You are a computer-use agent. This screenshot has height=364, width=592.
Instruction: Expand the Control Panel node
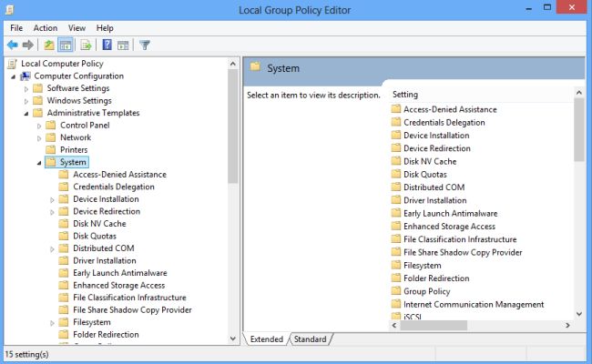coord(39,126)
